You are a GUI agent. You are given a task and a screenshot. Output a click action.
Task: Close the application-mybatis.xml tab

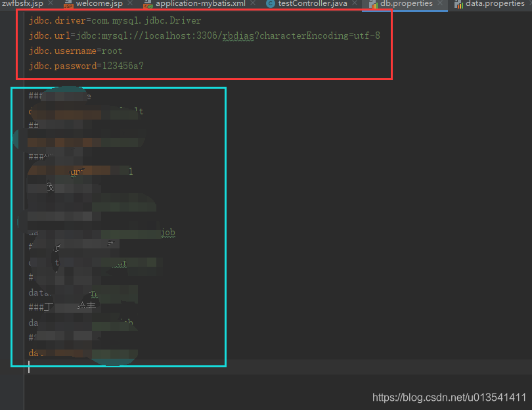[x=254, y=4]
